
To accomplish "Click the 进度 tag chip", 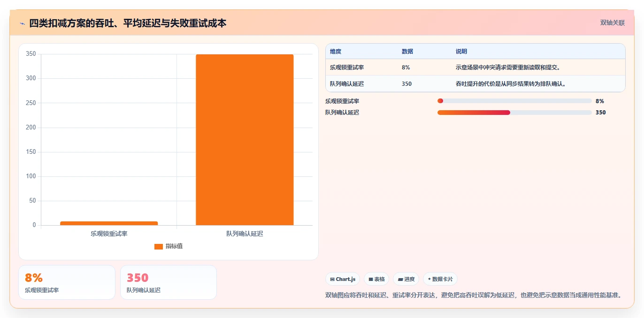I will [x=406, y=279].
